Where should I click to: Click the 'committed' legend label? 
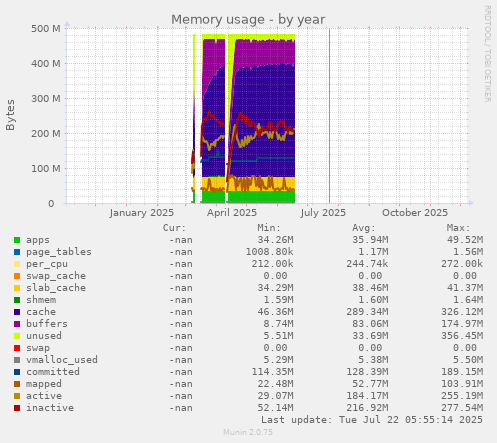click(x=53, y=372)
